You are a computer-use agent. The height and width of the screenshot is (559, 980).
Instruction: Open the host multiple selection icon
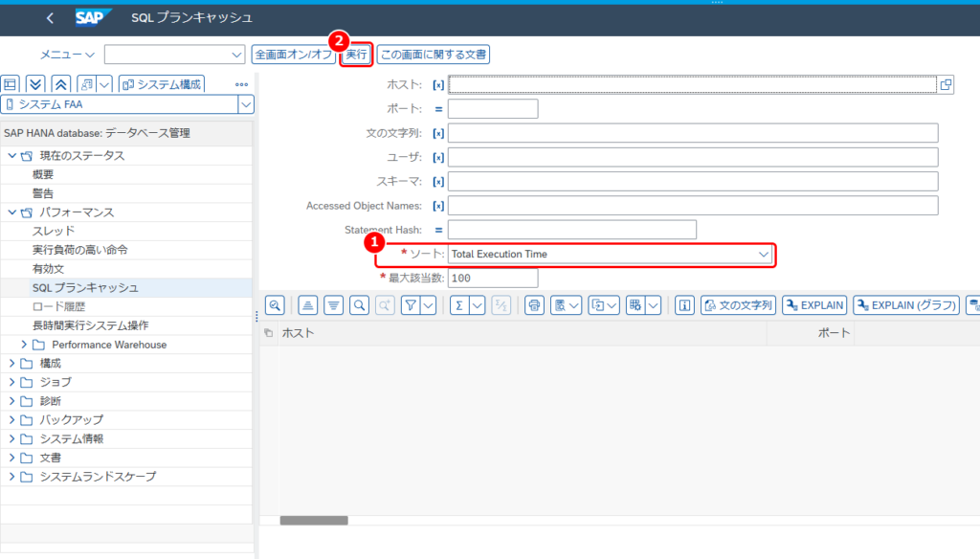tap(946, 84)
